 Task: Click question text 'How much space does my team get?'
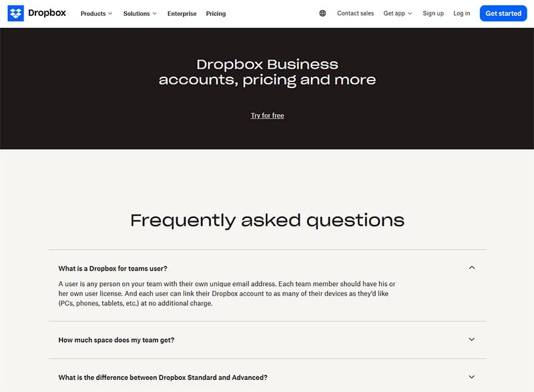[x=116, y=340]
